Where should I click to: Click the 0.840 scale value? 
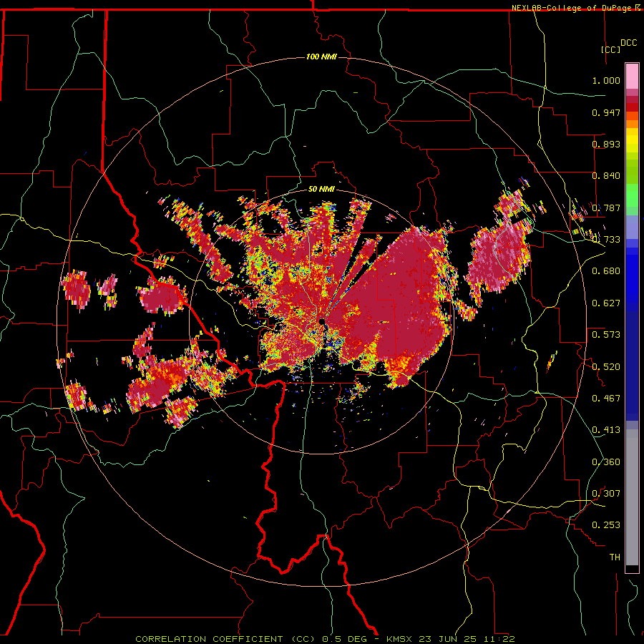click(606, 176)
